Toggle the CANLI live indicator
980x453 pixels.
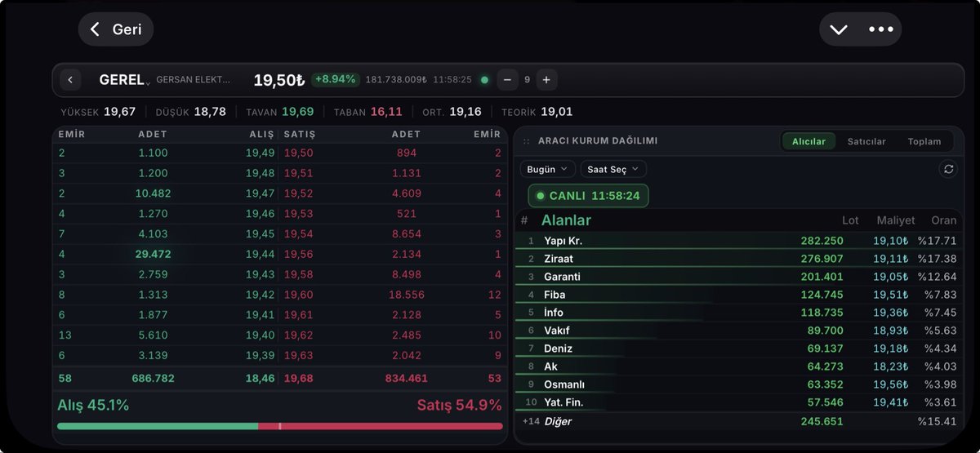(588, 196)
